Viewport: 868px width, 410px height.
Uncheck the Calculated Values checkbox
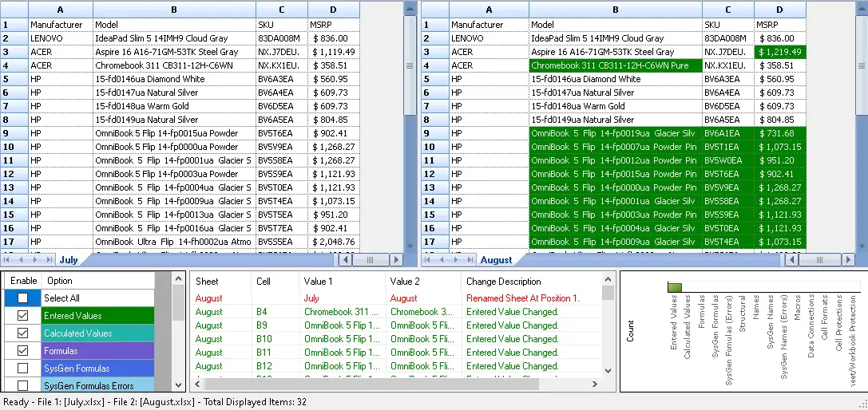22,333
